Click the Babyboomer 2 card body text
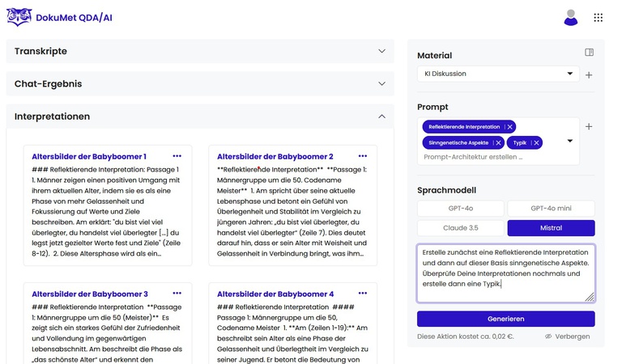The image size is (622, 364). tap(292, 211)
